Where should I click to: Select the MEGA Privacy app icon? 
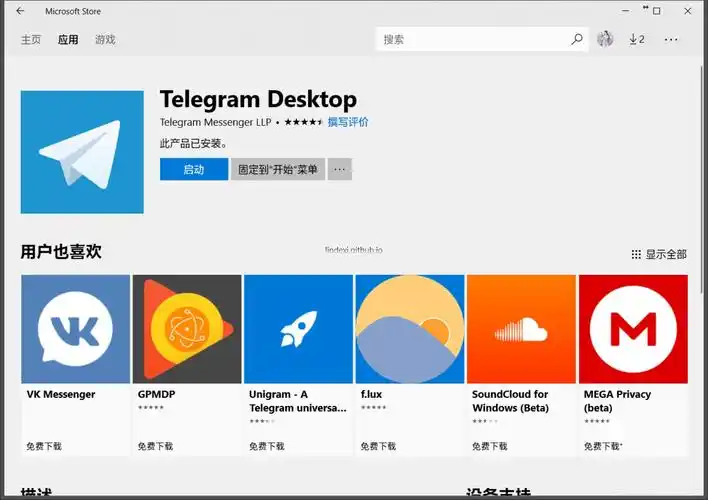tap(633, 329)
